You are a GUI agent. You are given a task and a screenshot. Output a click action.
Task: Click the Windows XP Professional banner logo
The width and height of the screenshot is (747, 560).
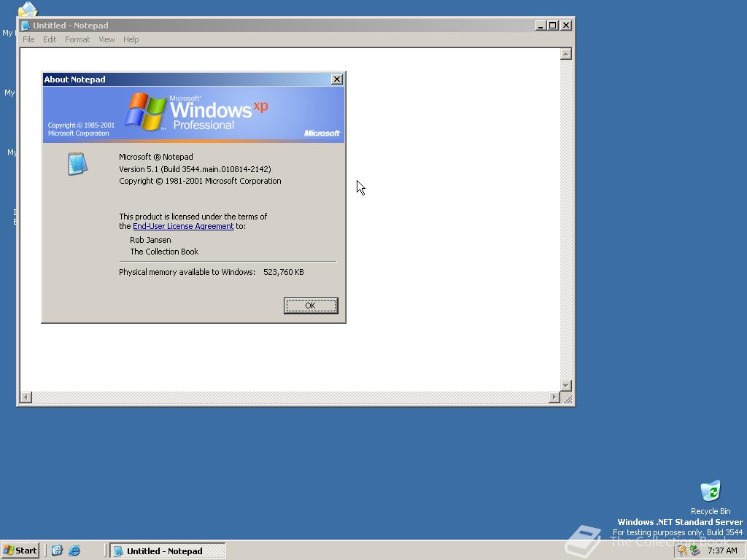tap(196, 112)
